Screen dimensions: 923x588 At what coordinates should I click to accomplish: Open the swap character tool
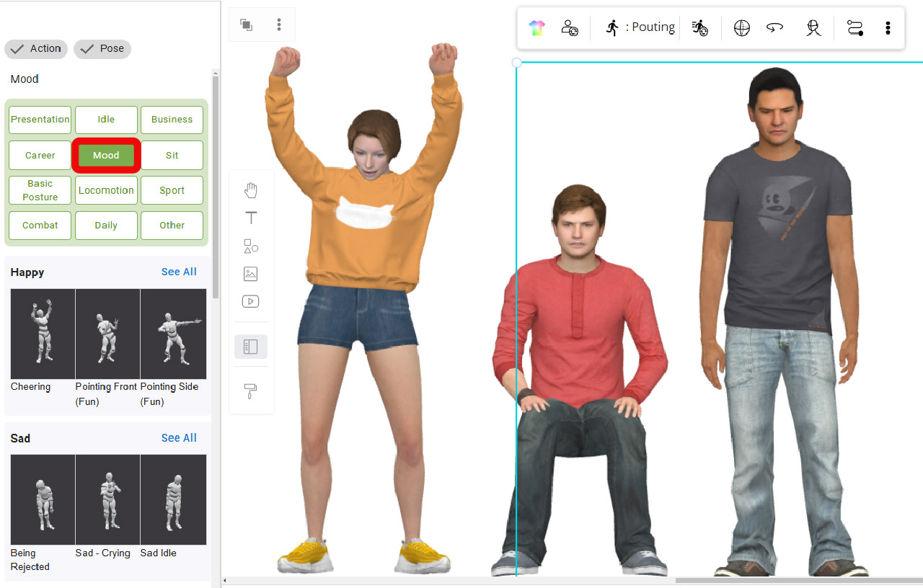[570, 27]
